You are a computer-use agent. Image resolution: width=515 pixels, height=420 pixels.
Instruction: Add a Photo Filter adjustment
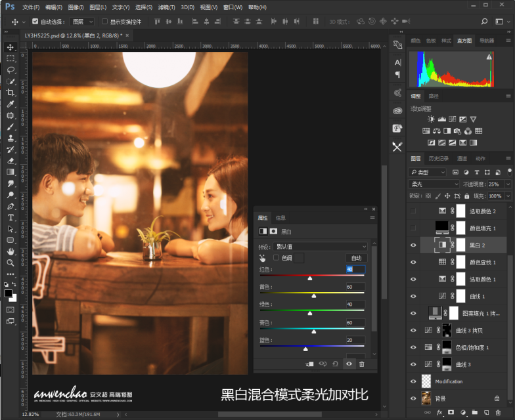457,131
